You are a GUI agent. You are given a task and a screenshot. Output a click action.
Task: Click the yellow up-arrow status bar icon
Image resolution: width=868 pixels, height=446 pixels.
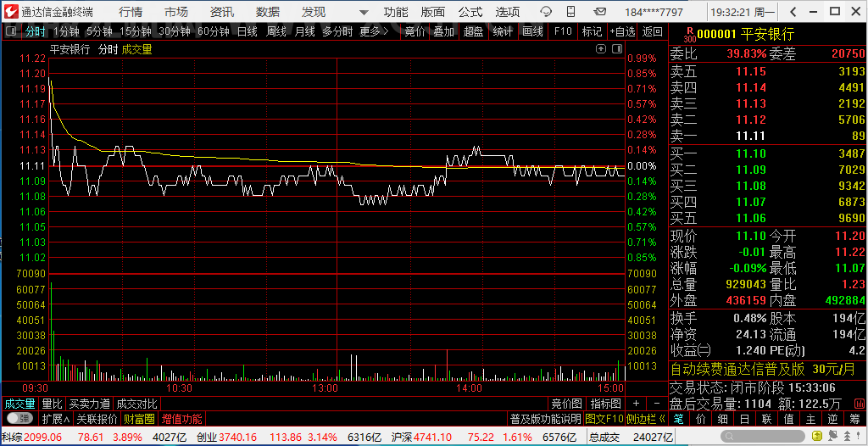coord(817,436)
